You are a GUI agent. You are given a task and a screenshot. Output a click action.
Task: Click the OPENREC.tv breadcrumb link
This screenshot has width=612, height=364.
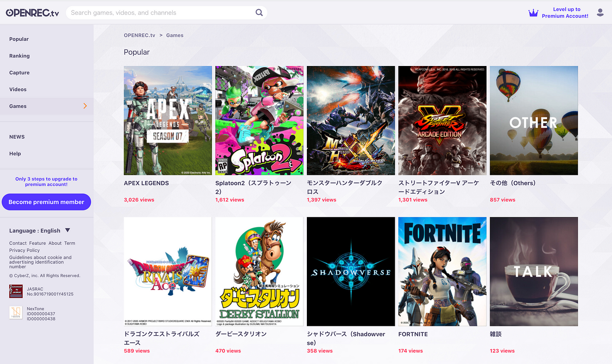(x=139, y=35)
